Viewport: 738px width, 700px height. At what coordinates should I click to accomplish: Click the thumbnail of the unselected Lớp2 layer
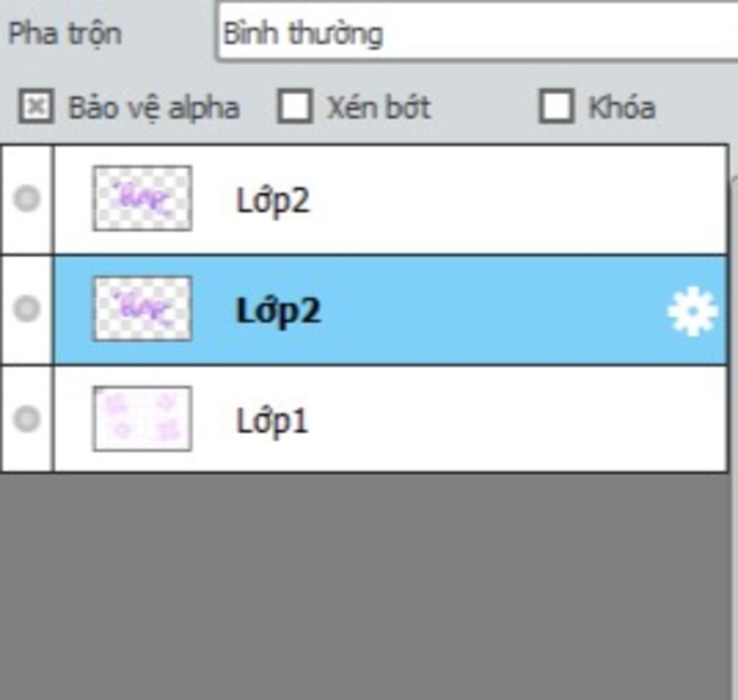point(142,198)
